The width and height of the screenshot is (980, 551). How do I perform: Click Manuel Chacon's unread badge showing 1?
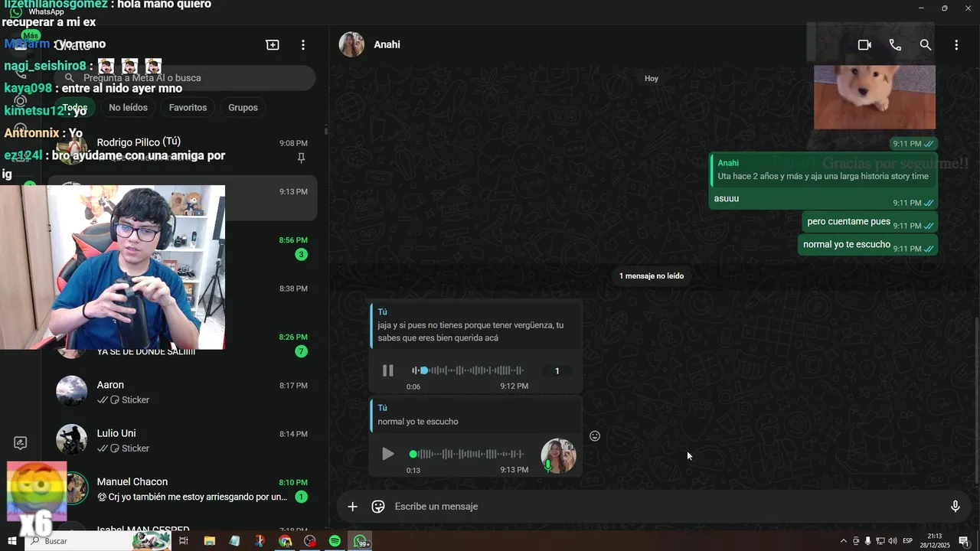301,497
